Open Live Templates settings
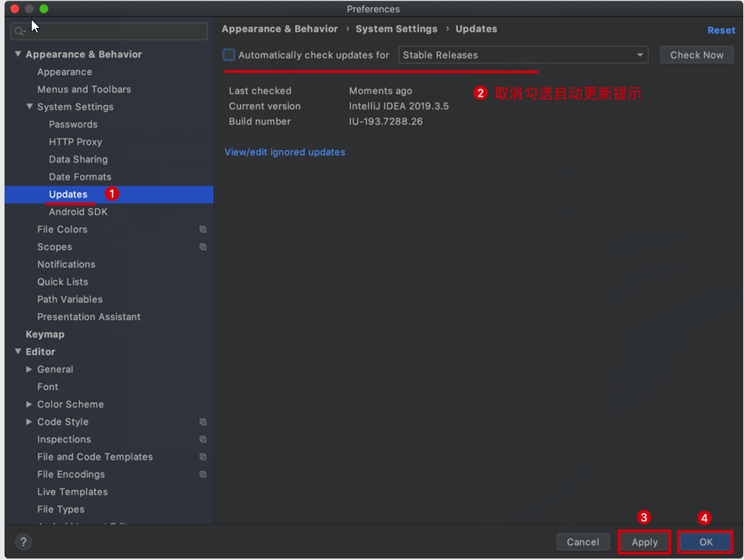 (72, 492)
